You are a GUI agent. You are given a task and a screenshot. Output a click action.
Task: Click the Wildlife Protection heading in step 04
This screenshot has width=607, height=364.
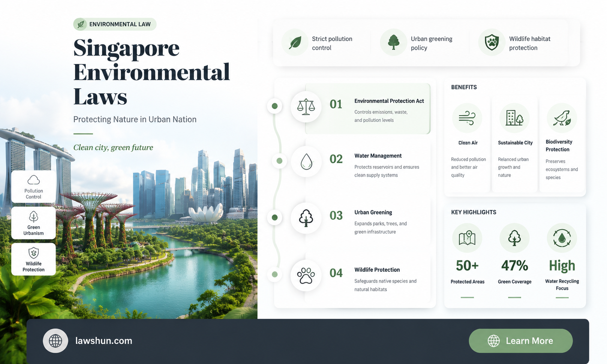(x=377, y=270)
